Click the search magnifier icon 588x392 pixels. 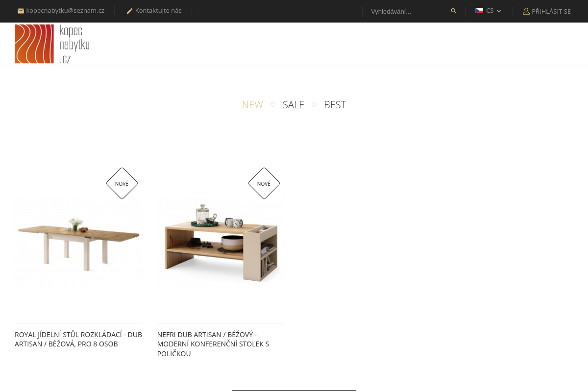pyautogui.click(x=454, y=11)
